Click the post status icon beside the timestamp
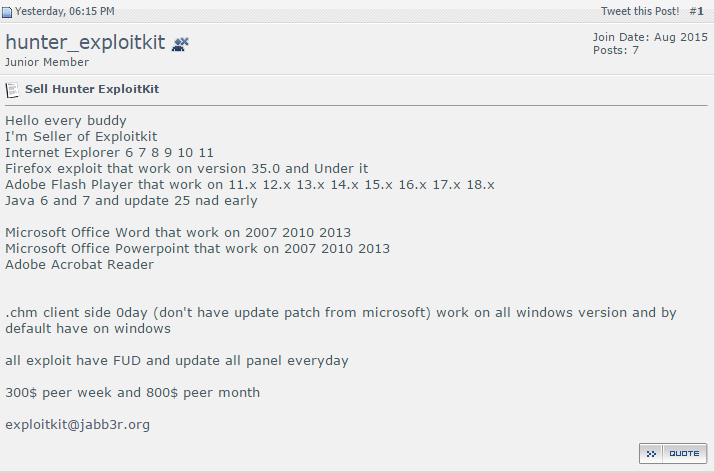This screenshot has width=715, height=473. [6, 12]
